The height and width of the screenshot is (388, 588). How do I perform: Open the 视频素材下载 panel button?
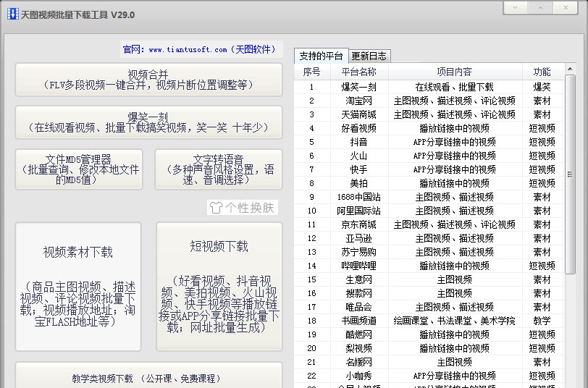pyautogui.click(x=77, y=286)
